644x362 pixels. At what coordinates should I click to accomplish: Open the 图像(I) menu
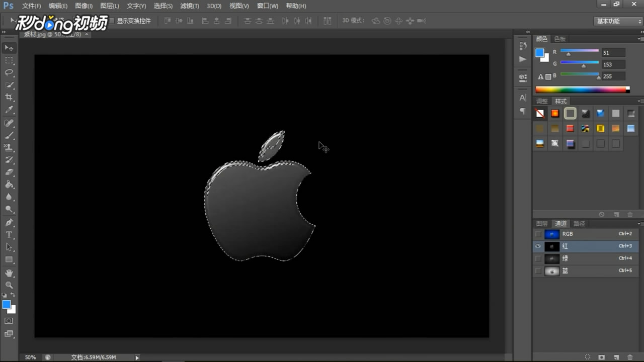[84, 6]
